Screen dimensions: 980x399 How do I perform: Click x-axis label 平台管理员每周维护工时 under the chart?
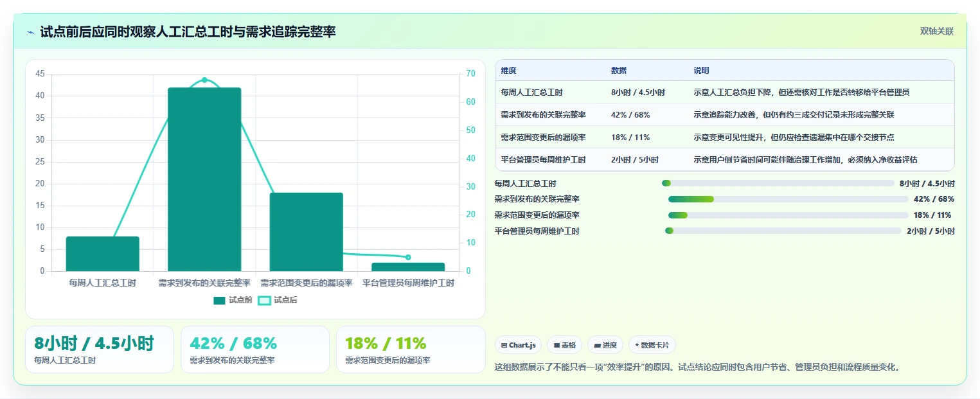pyautogui.click(x=408, y=283)
